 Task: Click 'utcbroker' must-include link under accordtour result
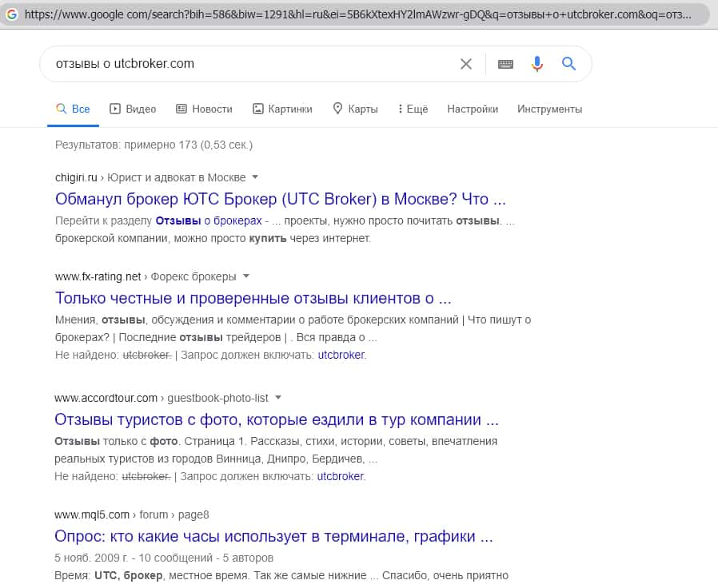(x=341, y=476)
